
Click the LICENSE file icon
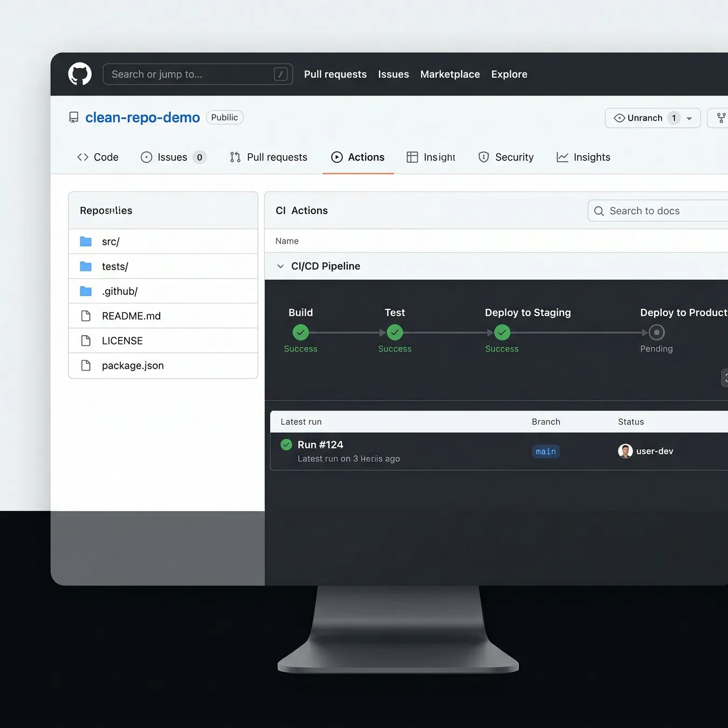[86, 340]
